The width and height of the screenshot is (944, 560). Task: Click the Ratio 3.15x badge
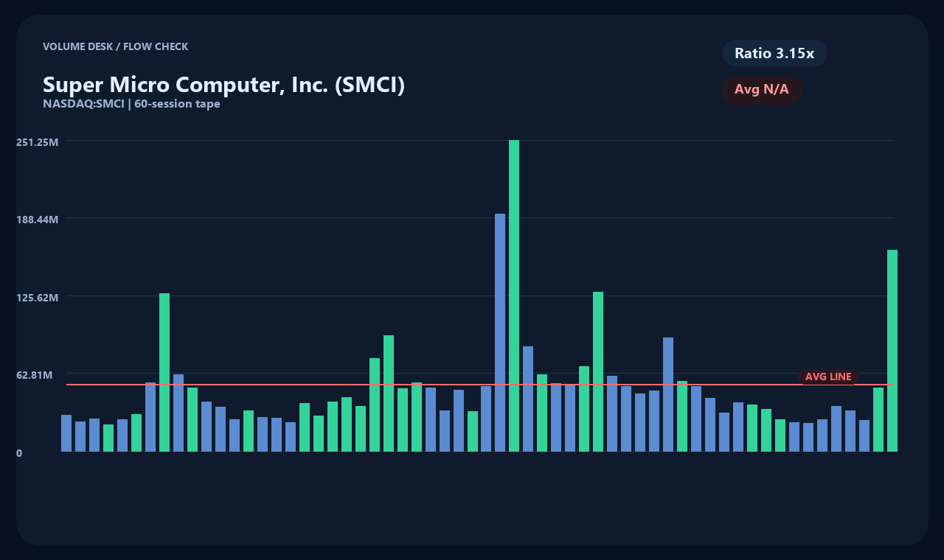click(x=774, y=53)
